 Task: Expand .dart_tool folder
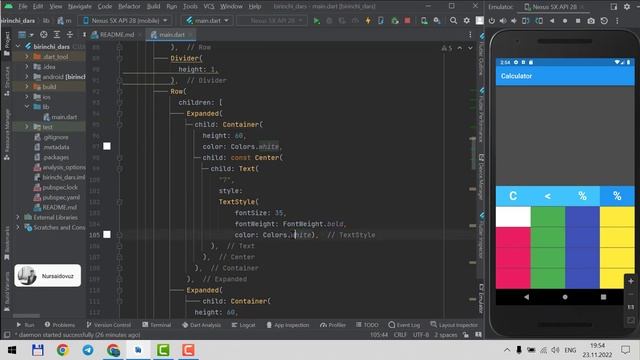pyautogui.click(x=27, y=57)
